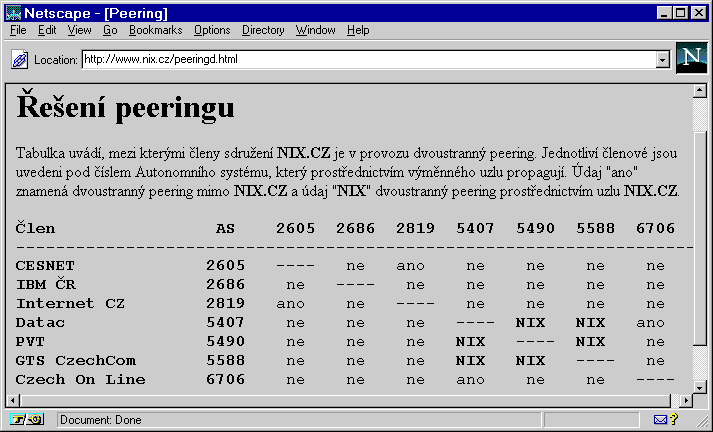Click the 'GTS CzechCom' member row name
The height and width of the screenshot is (432, 713).
[75, 361]
